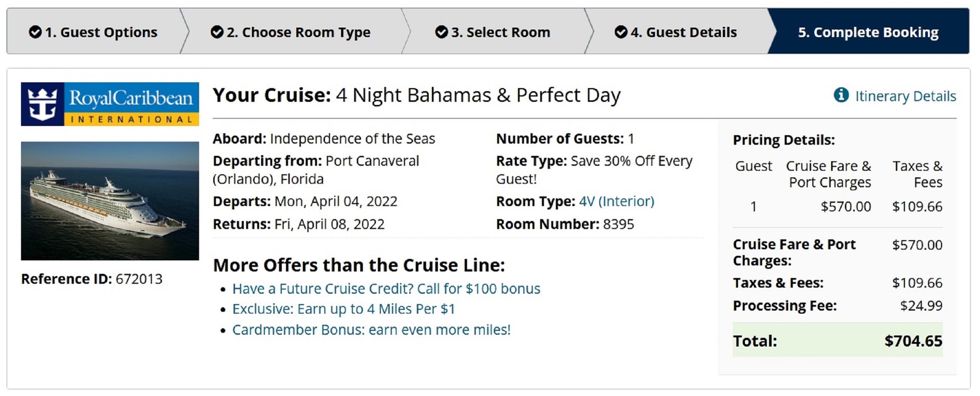Click the checkmark icon beside Choose Room Type
980x396 pixels.
(217, 32)
